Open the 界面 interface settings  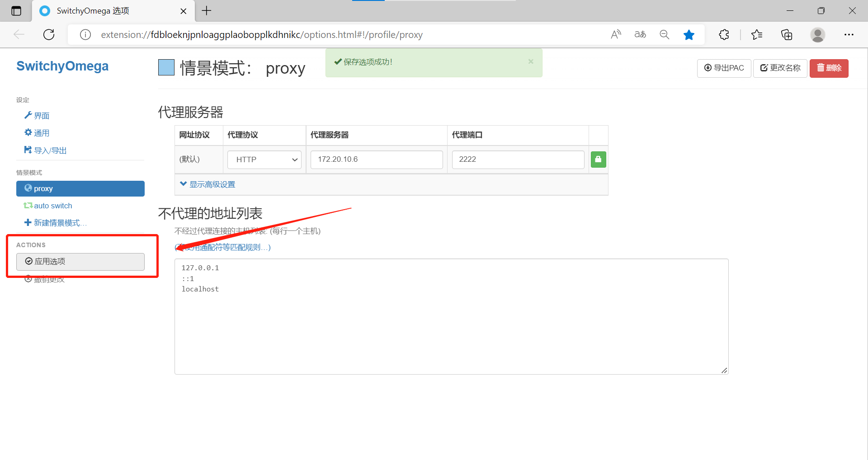click(40, 115)
